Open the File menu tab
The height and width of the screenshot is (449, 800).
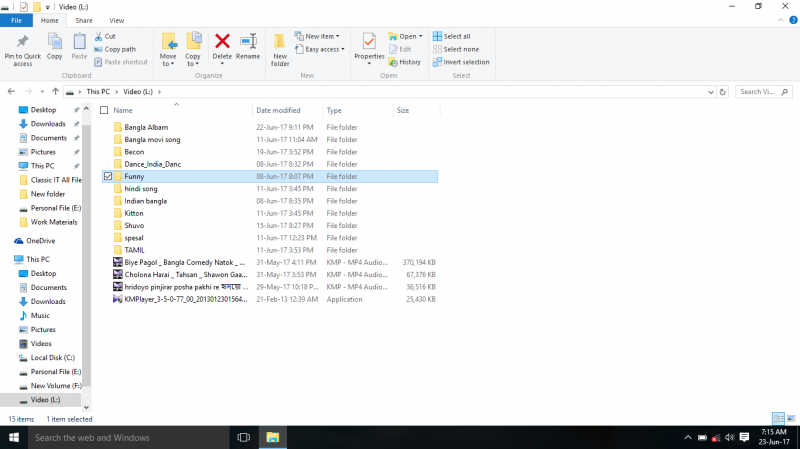pyautogui.click(x=16, y=20)
